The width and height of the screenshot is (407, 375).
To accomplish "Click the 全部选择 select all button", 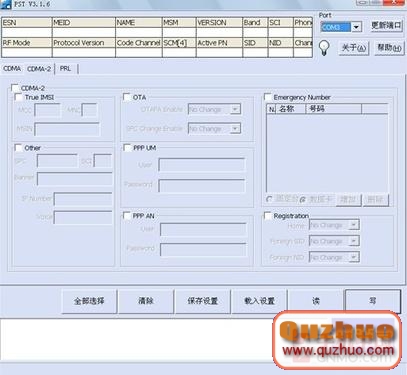I will pyautogui.click(x=89, y=301).
